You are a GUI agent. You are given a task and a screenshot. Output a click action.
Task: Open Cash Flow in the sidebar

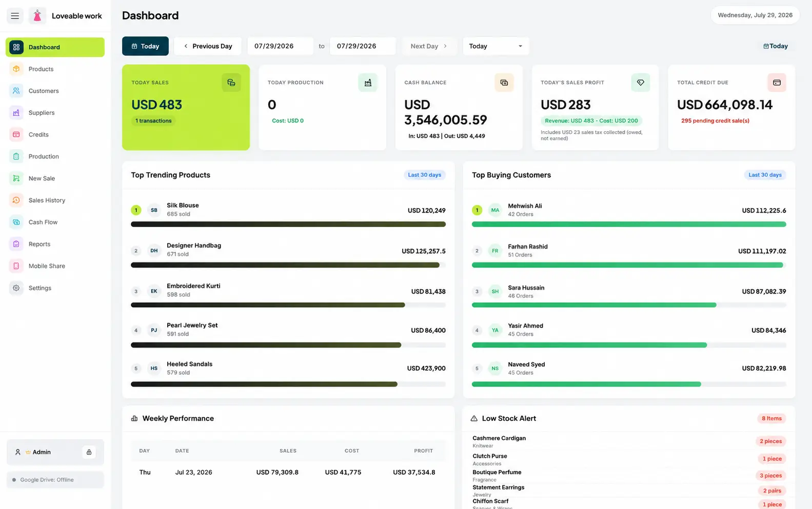pos(55,222)
